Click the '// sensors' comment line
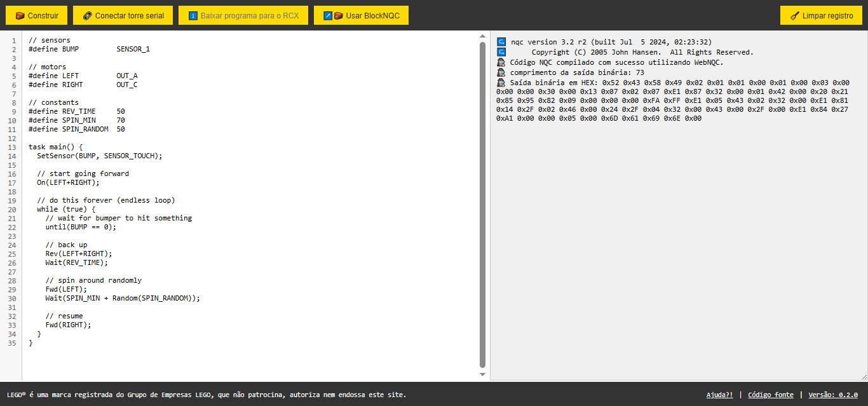This screenshot has width=868, height=406. (50, 40)
